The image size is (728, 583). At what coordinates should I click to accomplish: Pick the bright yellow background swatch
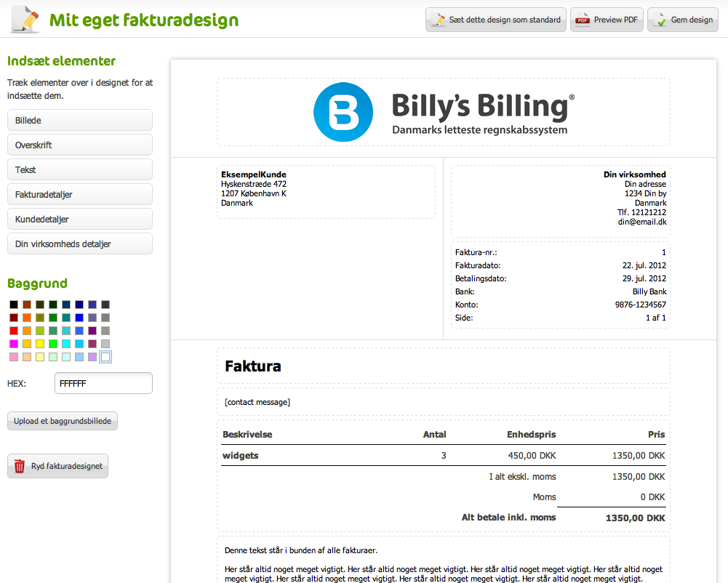tap(40, 344)
